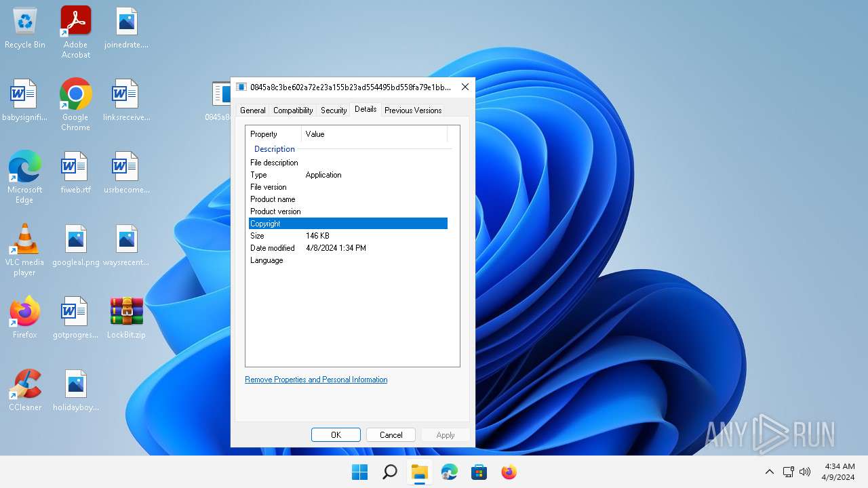Launch VLC media player shortcut
Screen dimensions: 868x488
[25, 249]
